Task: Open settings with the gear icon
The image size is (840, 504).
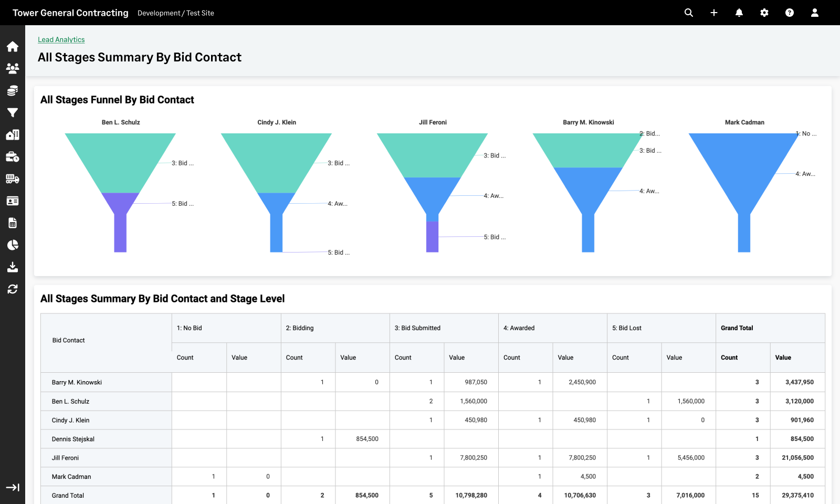Action: tap(764, 13)
